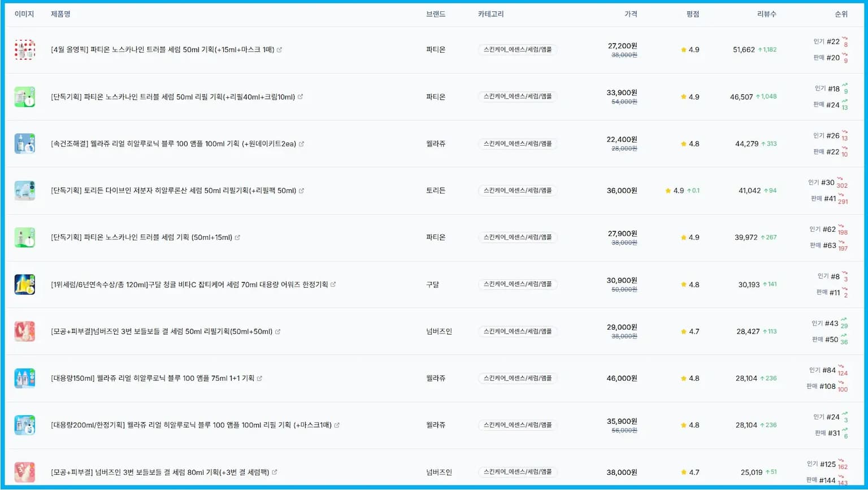Click the green uptrend icon beside 인기 #18
The width and height of the screenshot is (868, 490).
845,85
